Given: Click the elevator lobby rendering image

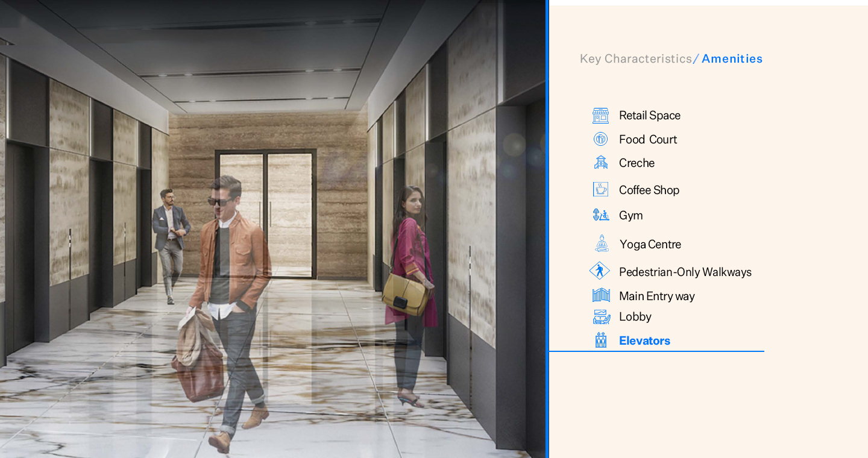Looking at the screenshot, I should click(272, 229).
